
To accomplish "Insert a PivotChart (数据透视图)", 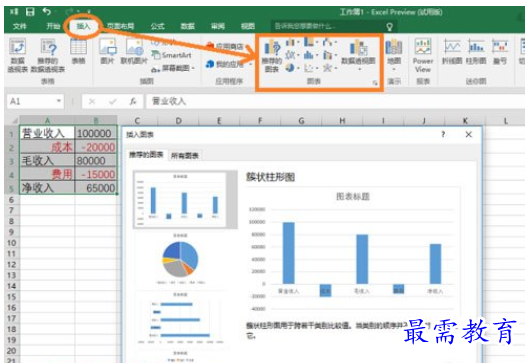I will 358,54.
